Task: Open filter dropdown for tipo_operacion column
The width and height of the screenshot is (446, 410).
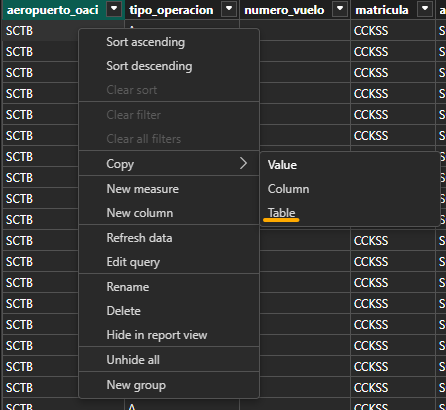Action: pos(229,9)
